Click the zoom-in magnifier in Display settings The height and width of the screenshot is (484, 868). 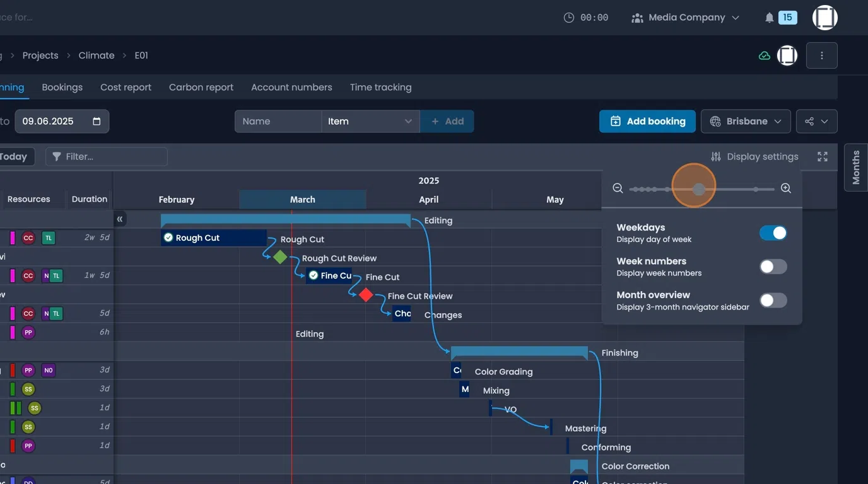point(785,188)
